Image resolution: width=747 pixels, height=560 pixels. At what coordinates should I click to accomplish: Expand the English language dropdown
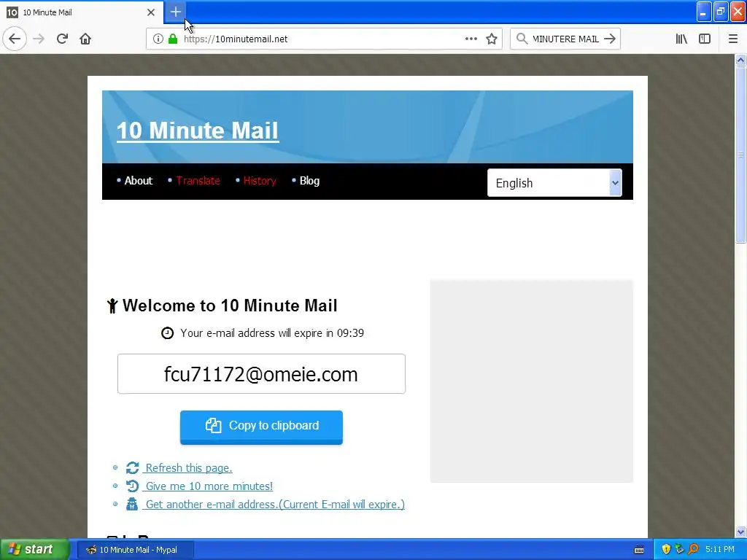[554, 183]
